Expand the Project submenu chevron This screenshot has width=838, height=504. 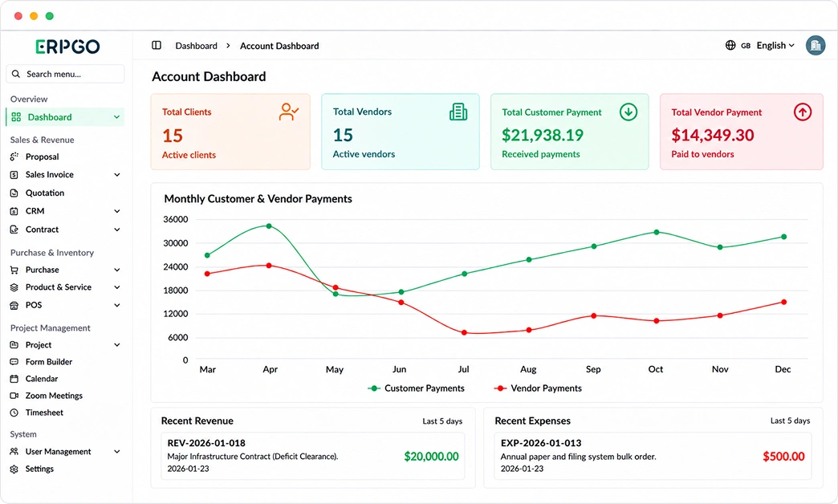pos(117,345)
